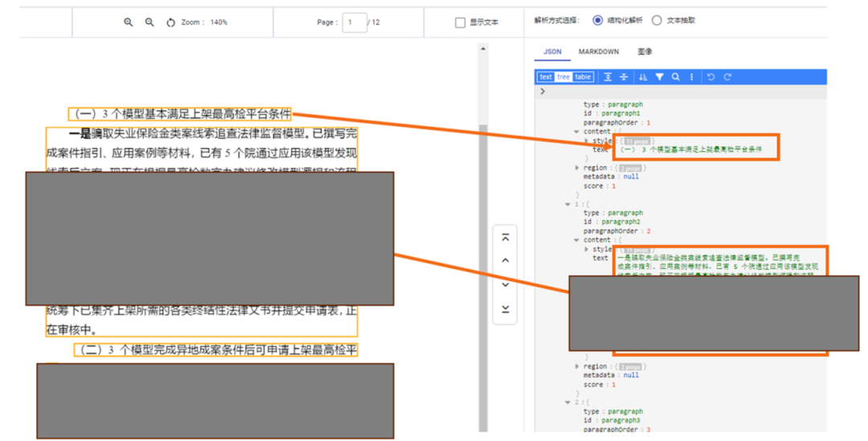The width and height of the screenshot is (868, 441).
Task: Click the document heading '(二) 3 个模型完成异地成案条件后可申请上架最高检平'
Action: tap(216, 349)
